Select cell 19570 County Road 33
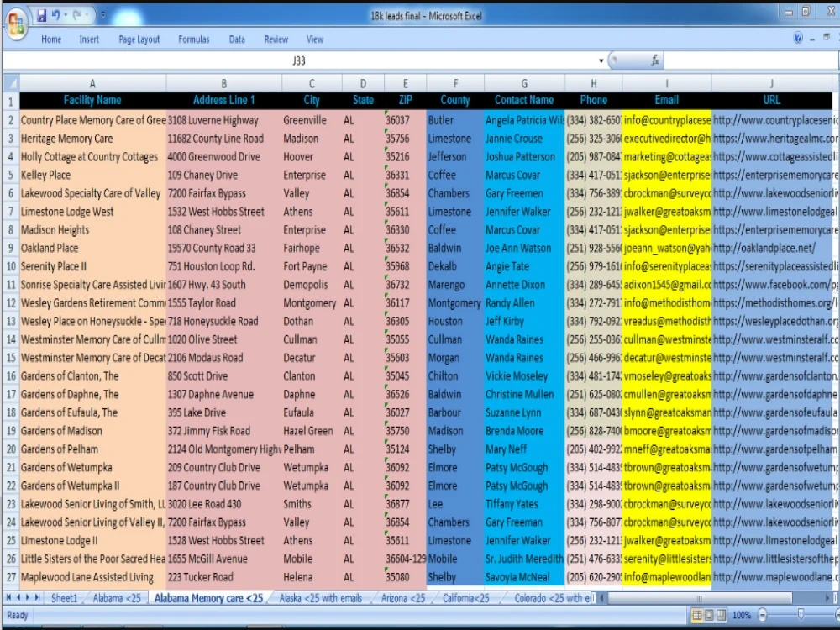Viewport: 840px width, 630px height. click(224, 249)
